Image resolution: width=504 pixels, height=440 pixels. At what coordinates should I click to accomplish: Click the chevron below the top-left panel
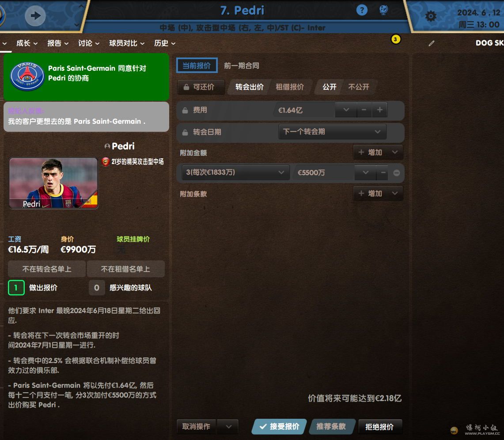(x=76, y=25)
